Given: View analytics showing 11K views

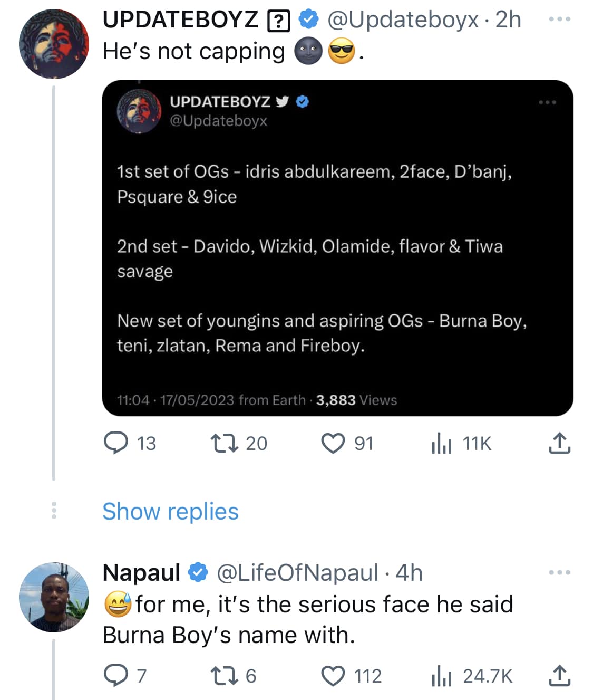Looking at the screenshot, I should point(442,444).
